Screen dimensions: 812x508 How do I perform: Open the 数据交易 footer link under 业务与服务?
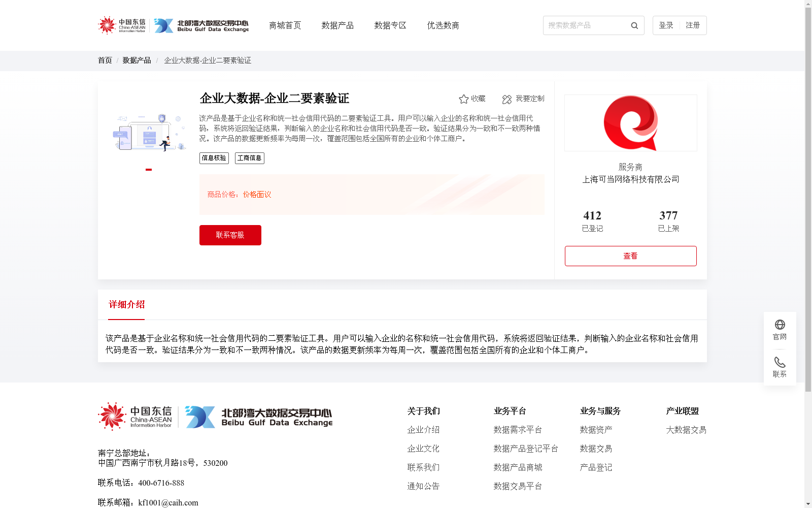click(x=596, y=449)
